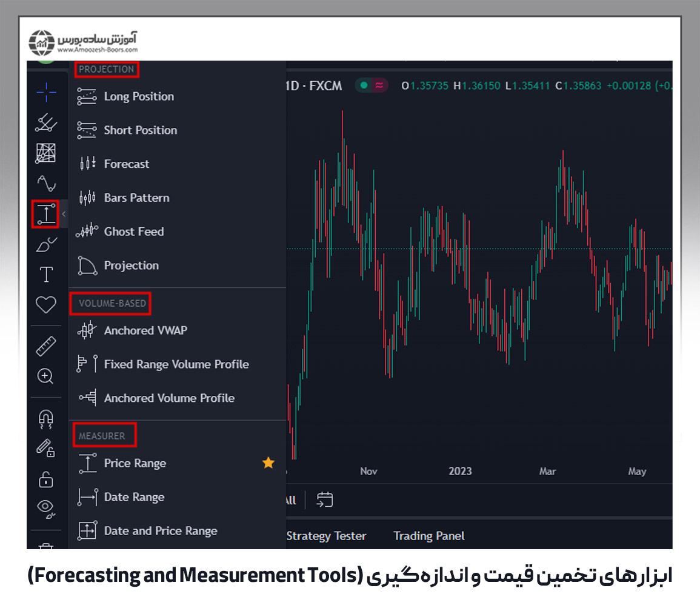The image size is (700, 614).
Task: Select Long Position from the Projection menu
Action: coord(140,96)
